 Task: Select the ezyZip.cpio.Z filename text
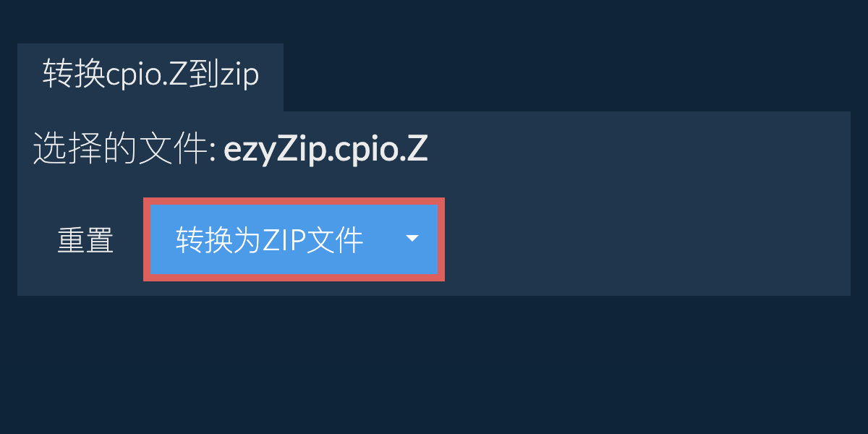325,150
